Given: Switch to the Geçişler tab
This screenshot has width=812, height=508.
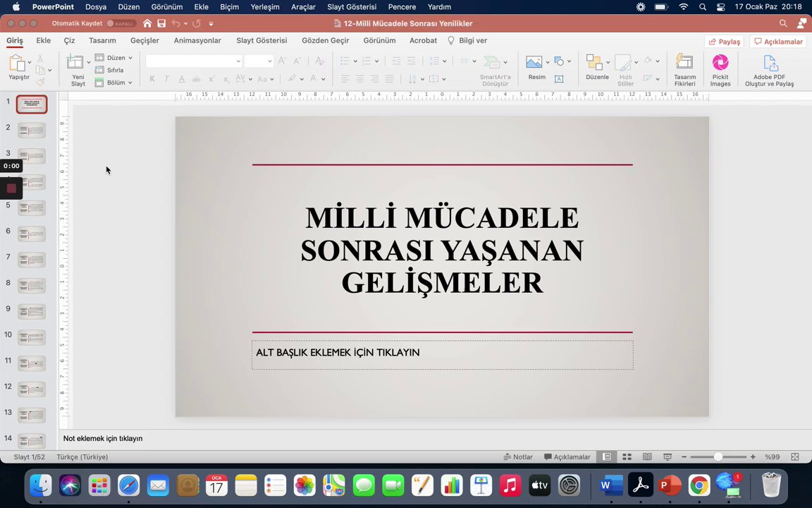Looking at the screenshot, I should [x=144, y=40].
